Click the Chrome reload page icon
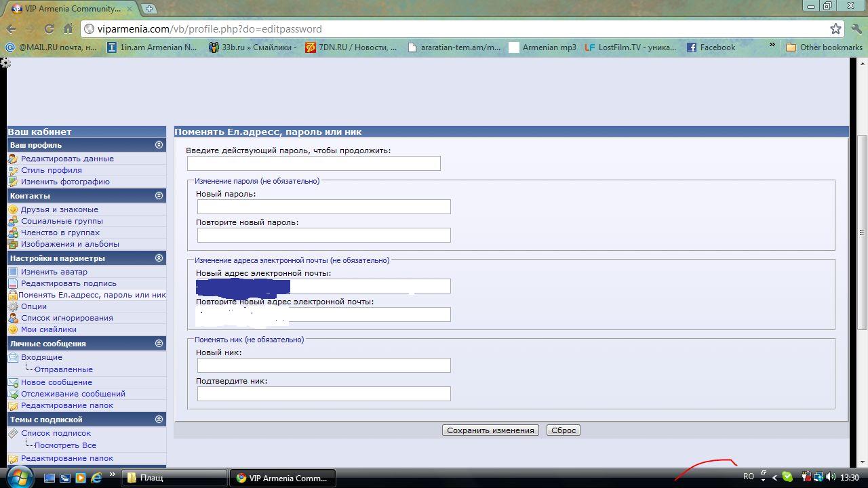This screenshot has width=868, height=488. 49,29
